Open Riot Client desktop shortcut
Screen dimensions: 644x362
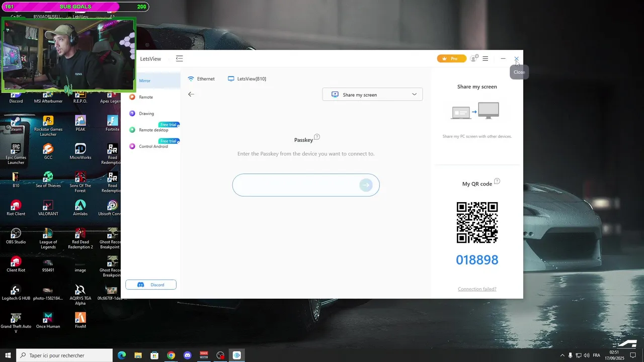click(x=16, y=208)
